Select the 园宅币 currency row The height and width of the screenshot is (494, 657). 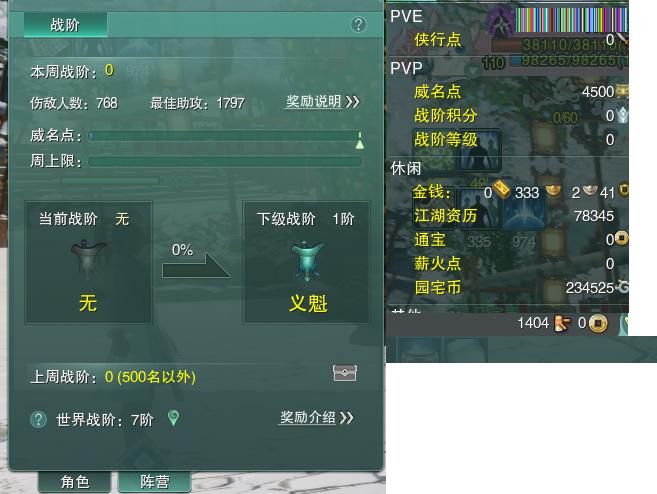[x=507, y=287]
